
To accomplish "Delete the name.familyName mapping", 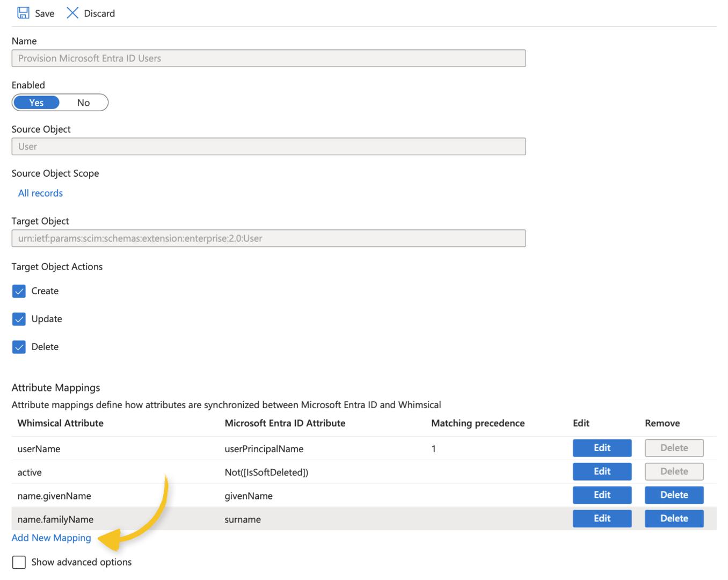I will (674, 519).
